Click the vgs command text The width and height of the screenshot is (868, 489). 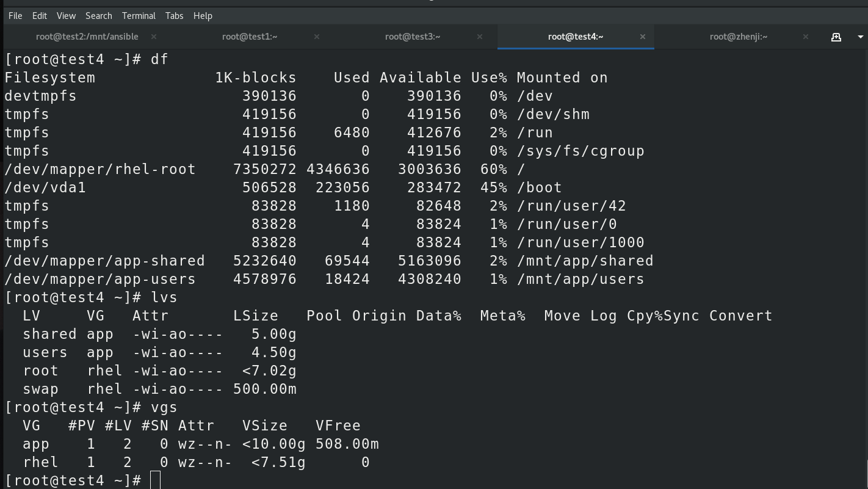coord(164,407)
